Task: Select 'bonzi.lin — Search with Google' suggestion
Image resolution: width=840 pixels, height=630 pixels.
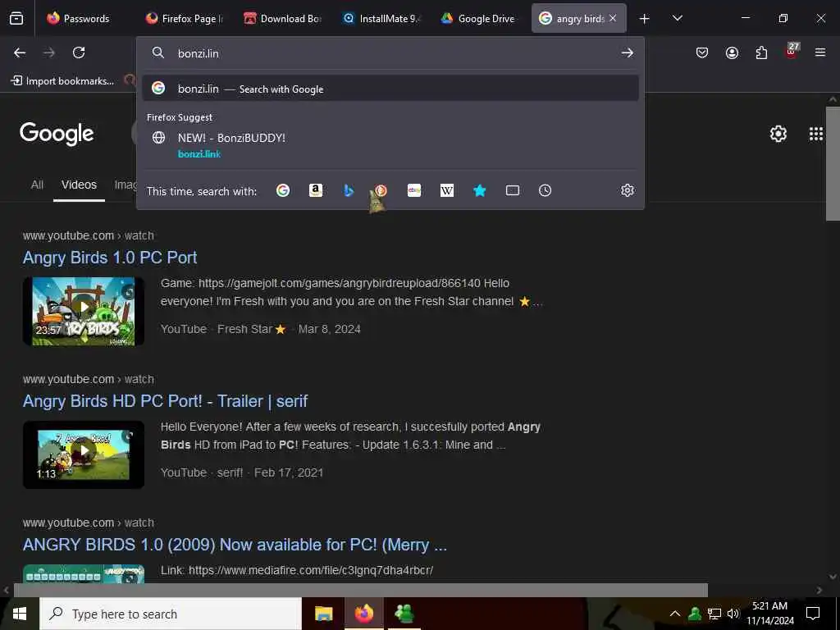Action: coord(390,89)
